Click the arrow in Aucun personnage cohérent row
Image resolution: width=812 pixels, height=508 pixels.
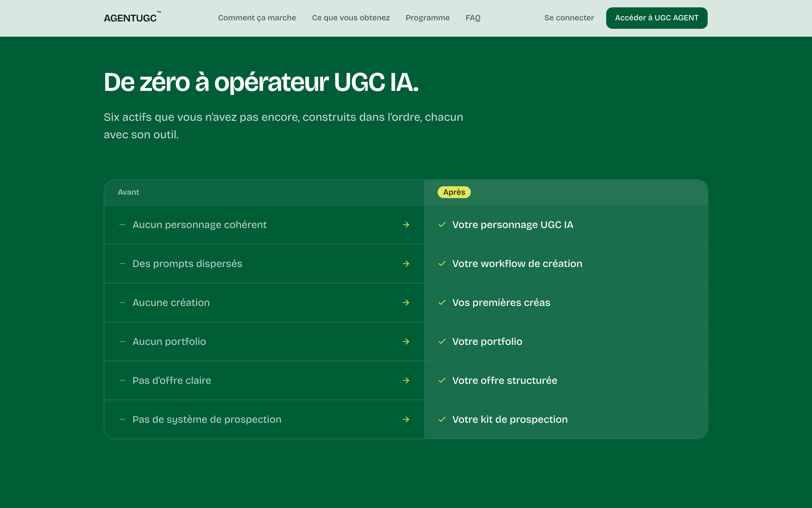pos(406,224)
